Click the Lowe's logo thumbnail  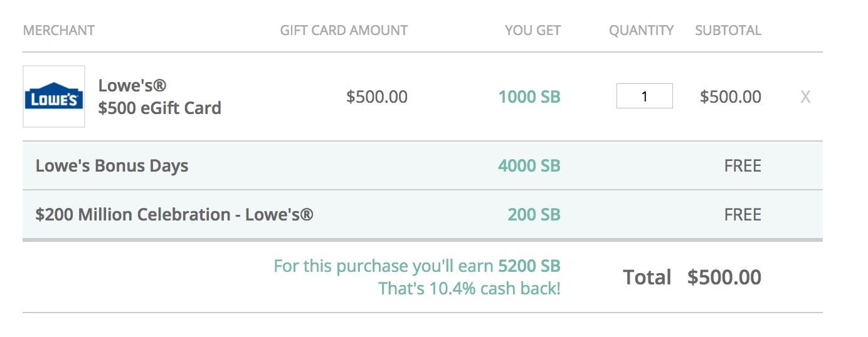pyautogui.click(x=54, y=96)
